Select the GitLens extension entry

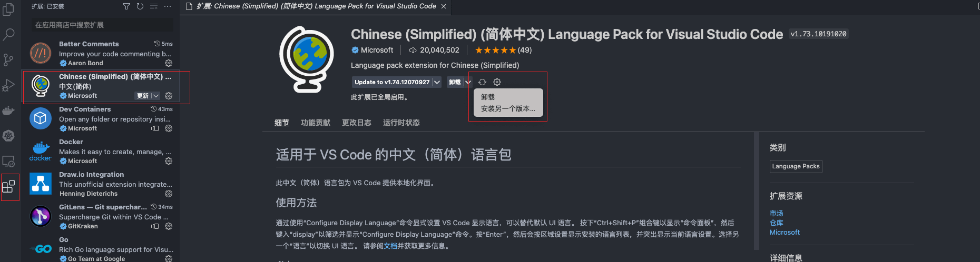(101, 216)
